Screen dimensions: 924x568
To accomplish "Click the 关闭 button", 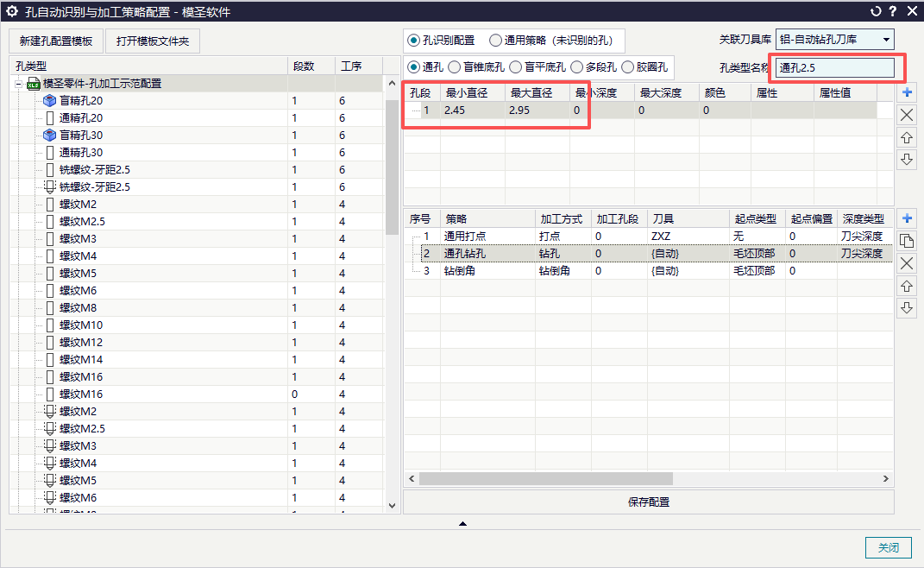I will click(888, 547).
